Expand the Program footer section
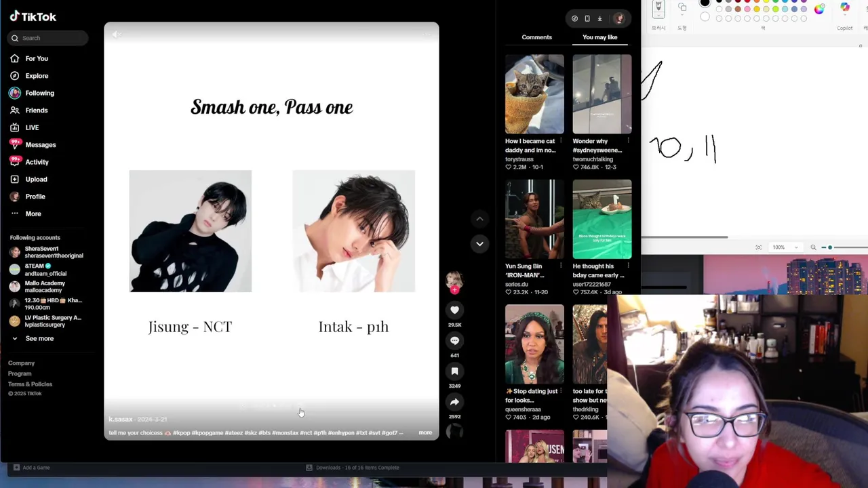Screen dimensions: 868x488 [x=20, y=373]
